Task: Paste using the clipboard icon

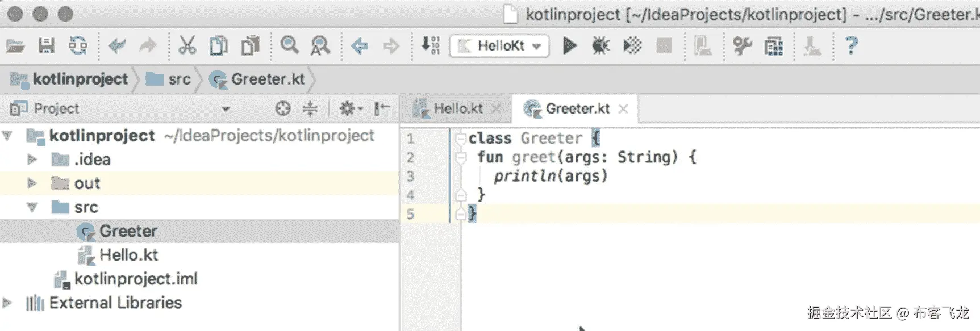Action: click(250, 45)
